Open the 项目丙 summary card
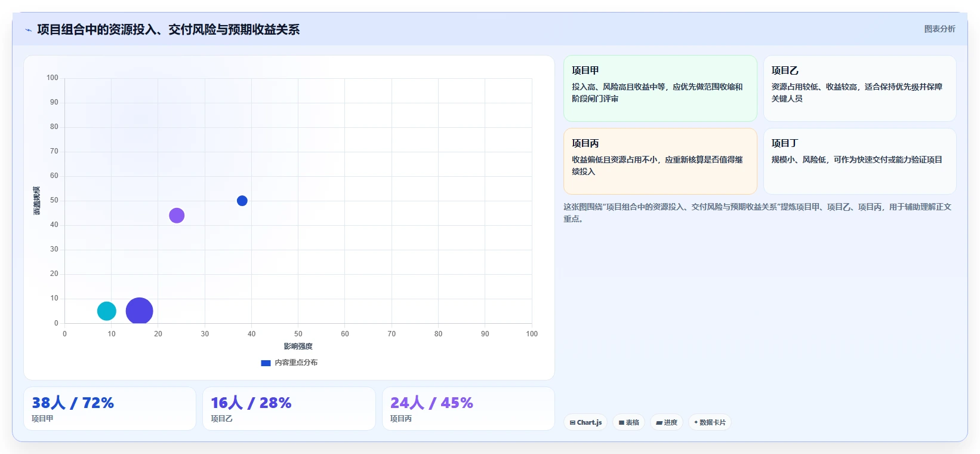The height and width of the screenshot is (454, 980). coord(660,161)
